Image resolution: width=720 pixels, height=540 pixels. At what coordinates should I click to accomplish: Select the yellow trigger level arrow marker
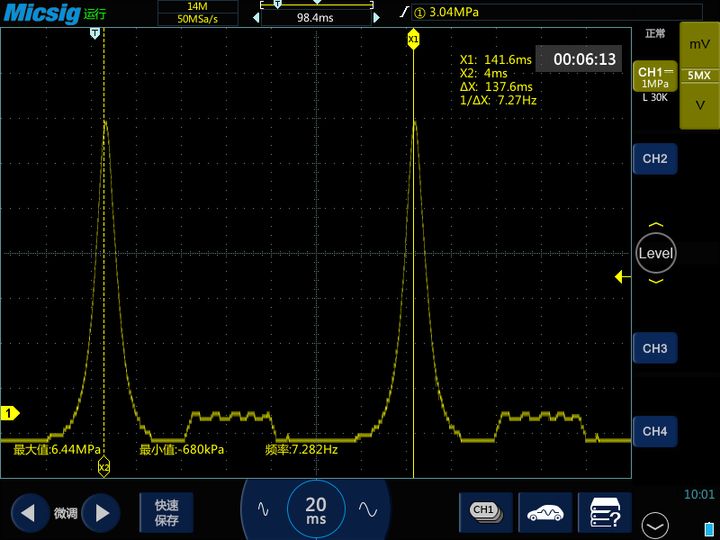620,277
